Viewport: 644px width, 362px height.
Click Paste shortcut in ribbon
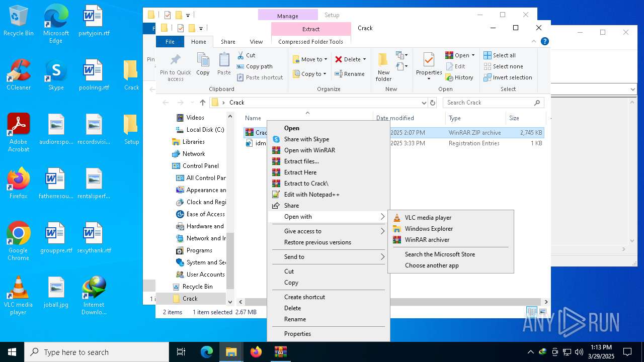(x=260, y=77)
